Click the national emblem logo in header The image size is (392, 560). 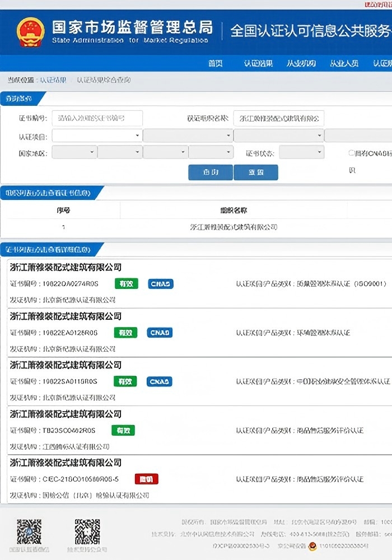point(31,32)
